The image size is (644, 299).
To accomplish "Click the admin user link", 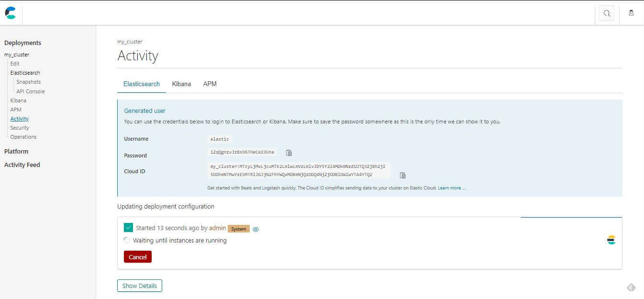I will (217, 228).
